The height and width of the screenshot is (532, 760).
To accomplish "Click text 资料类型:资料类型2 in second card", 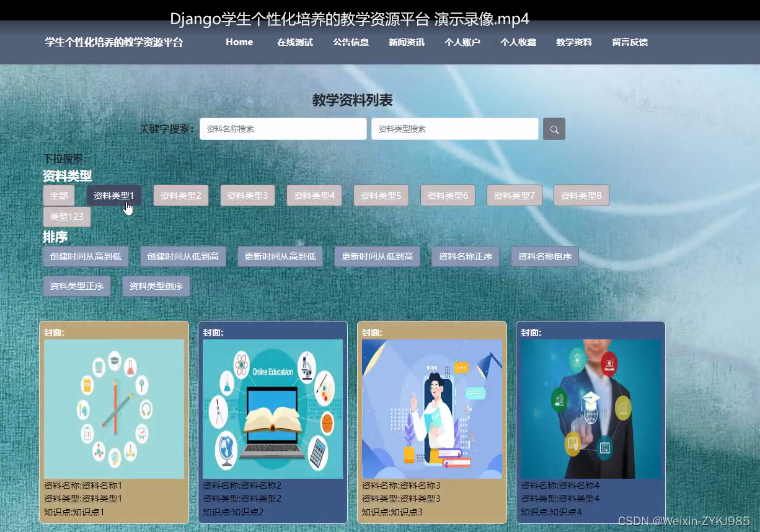I will pyautogui.click(x=242, y=499).
